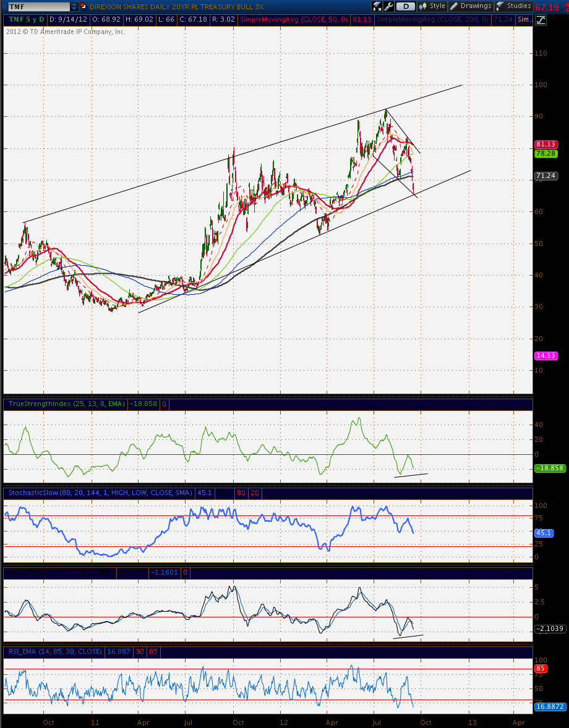Click the 71.24 price bubble on axis
This screenshot has width=569, height=728.
point(545,176)
